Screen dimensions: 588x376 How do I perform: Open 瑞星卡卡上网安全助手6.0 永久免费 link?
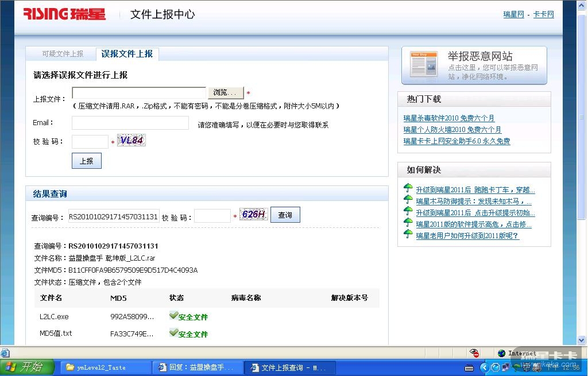click(x=457, y=141)
